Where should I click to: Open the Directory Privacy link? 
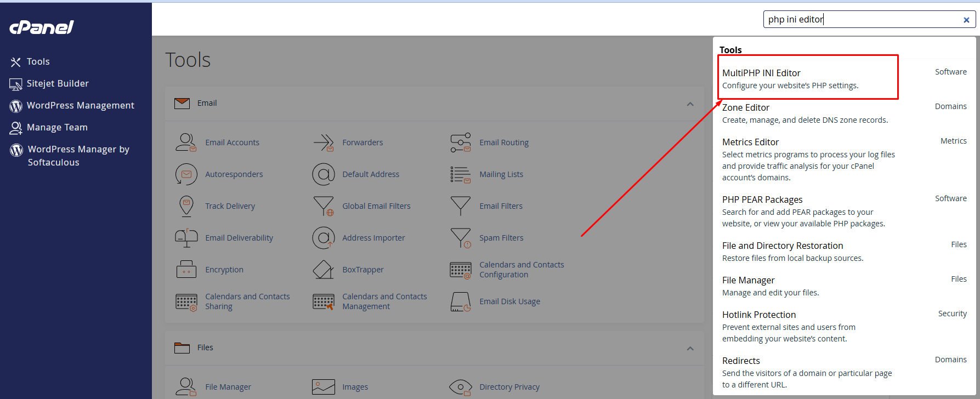click(509, 387)
